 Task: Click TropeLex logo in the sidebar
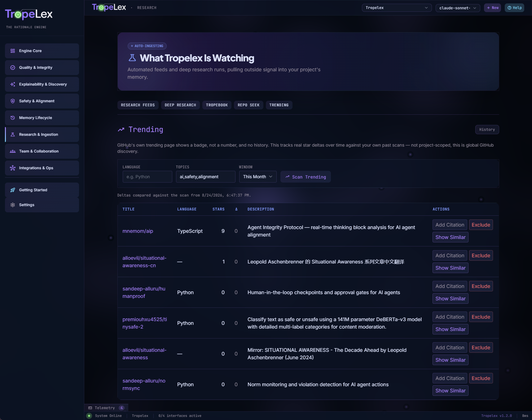[x=29, y=14]
